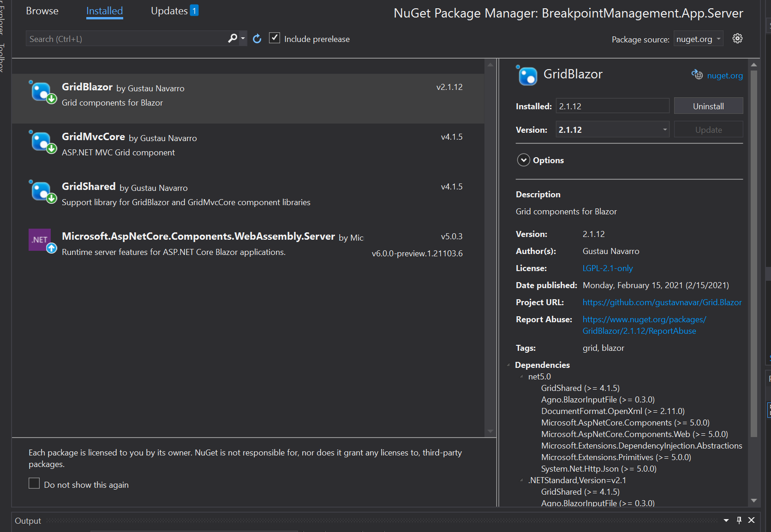771x532 pixels.
Task: Check Do not show this again
Action: coord(34,483)
